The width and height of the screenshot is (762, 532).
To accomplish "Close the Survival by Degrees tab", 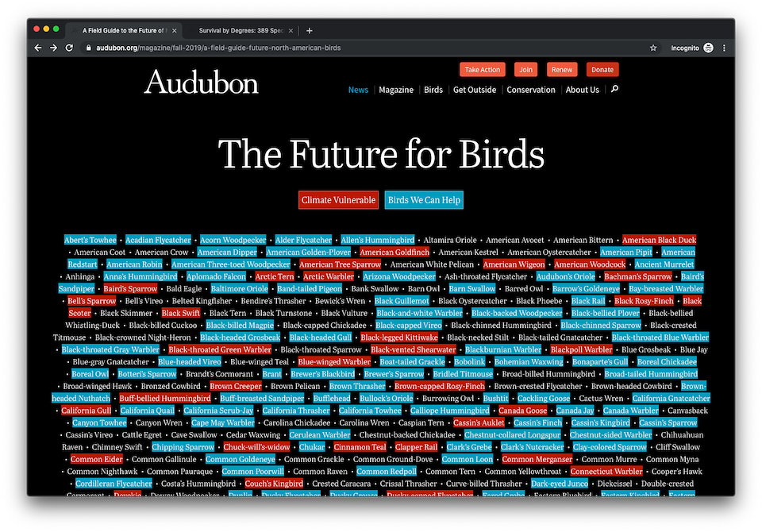I will coord(291,31).
